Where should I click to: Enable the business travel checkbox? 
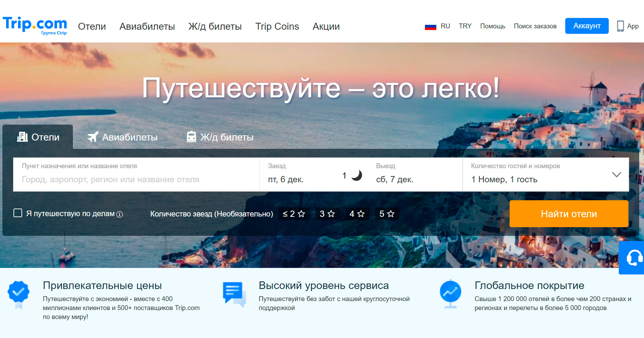point(18,213)
